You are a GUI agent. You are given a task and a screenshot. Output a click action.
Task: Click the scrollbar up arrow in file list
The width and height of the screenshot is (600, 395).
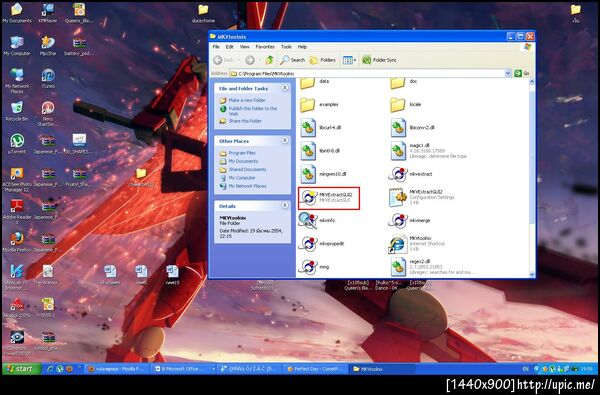tap(532, 82)
